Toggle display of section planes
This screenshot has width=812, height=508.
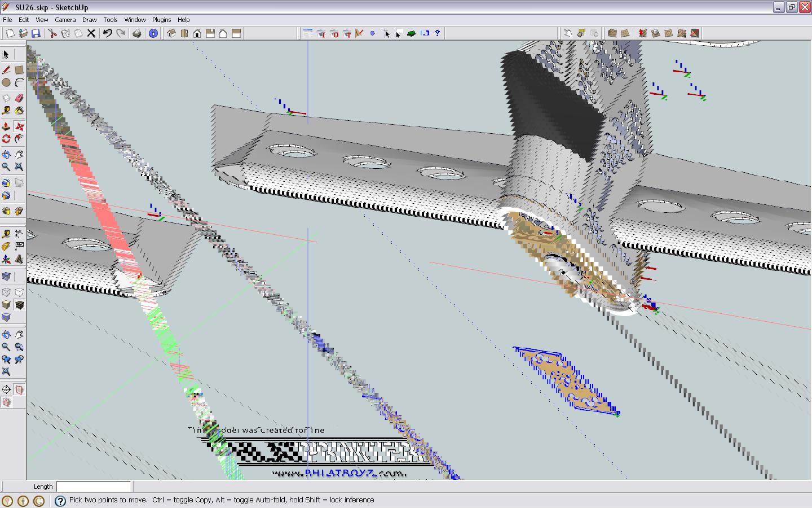pyautogui.click(x=19, y=389)
